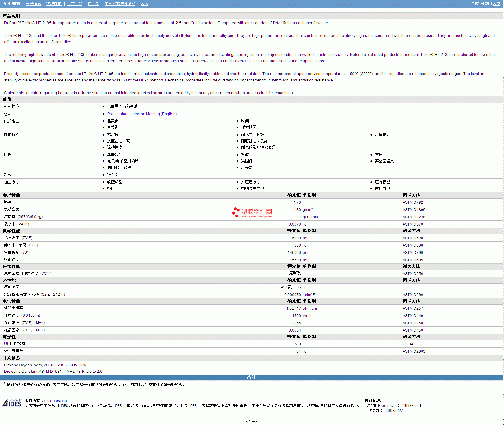
Task: Click the 机械性能 table header
Action: [x=11, y=231]
